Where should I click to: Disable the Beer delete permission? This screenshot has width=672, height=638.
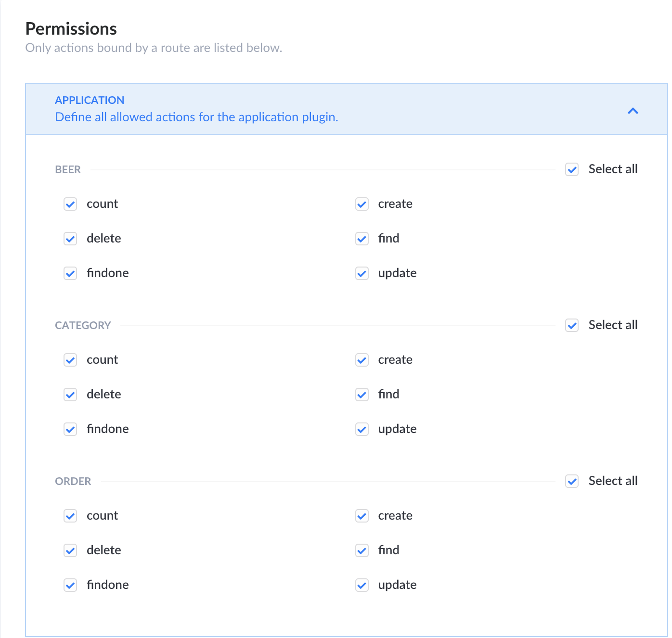click(70, 239)
